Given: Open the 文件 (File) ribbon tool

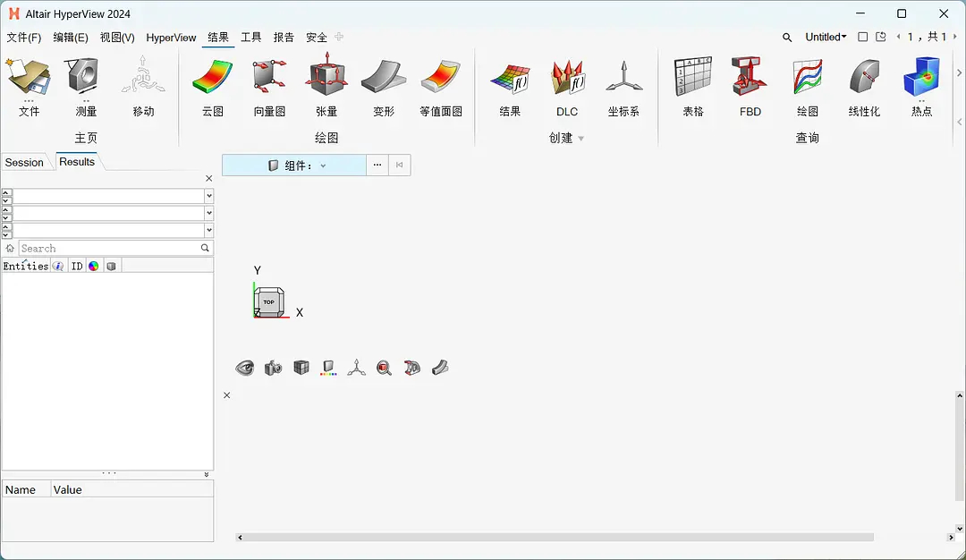Looking at the screenshot, I should tap(29, 86).
